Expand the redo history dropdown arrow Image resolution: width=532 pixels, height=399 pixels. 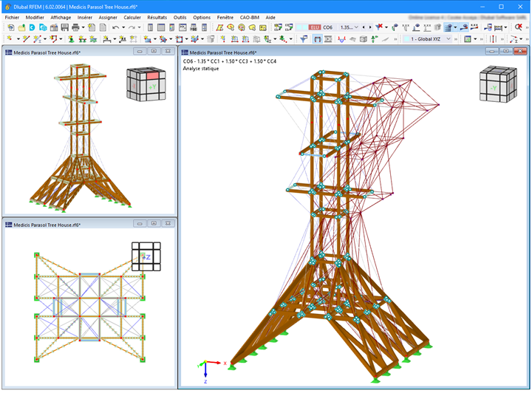[139, 27]
